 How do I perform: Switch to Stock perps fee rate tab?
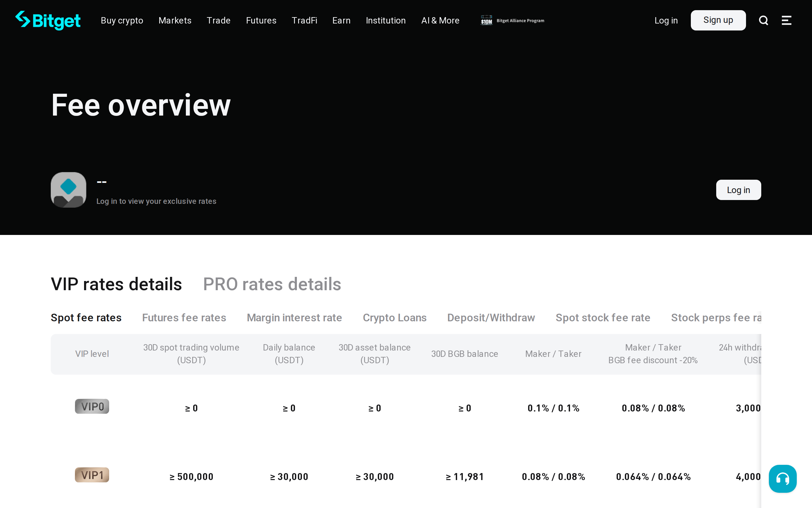716,317
